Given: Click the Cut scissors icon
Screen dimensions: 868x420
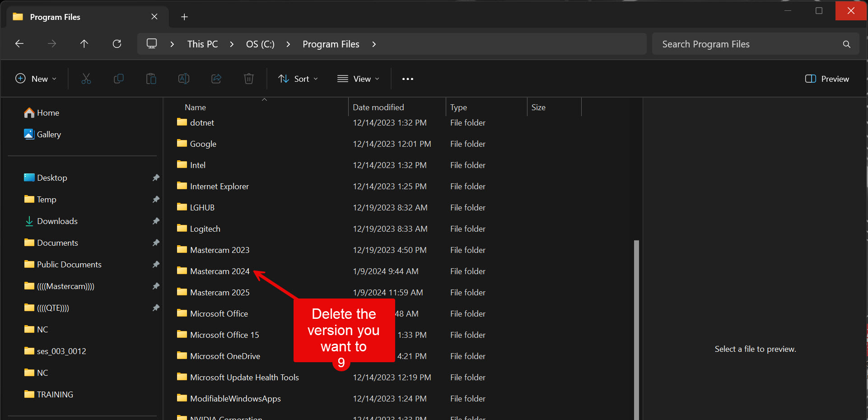Looking at the screenshot, I should [86, 79].
